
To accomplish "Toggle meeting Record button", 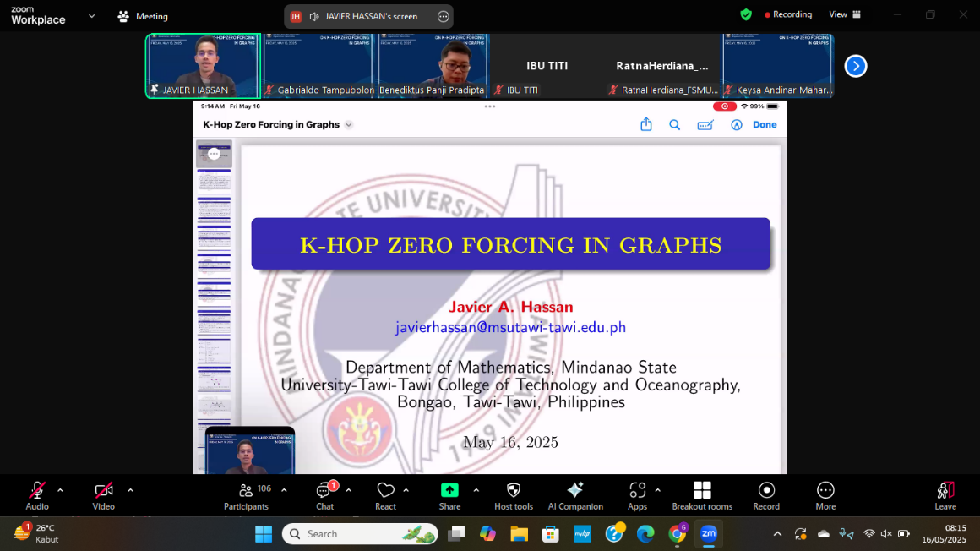I will 766,492.
